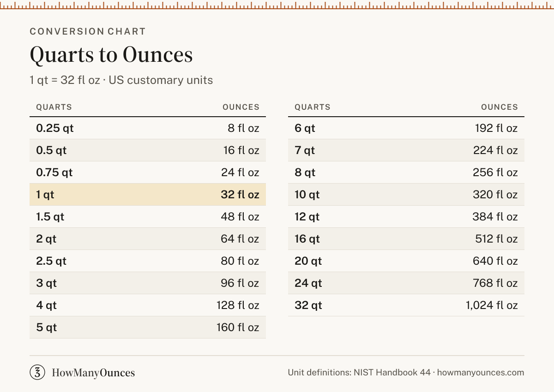Select the 2 qt cell

(46, 239)
